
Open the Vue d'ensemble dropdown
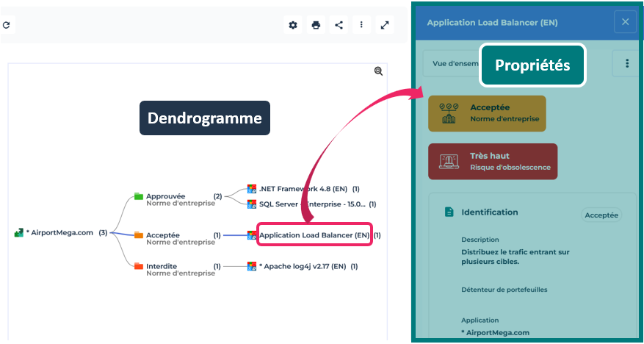(451, 64)
